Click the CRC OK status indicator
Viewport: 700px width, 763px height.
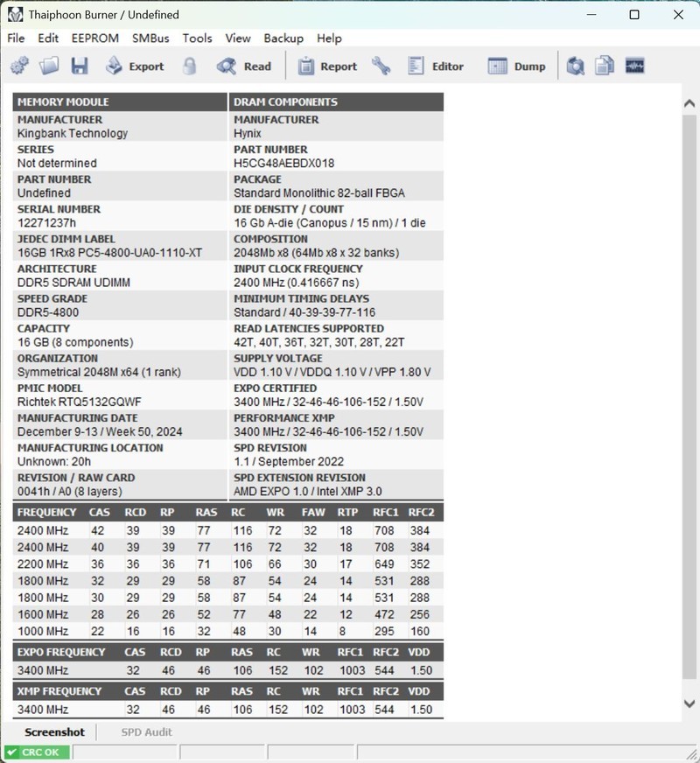37,752
